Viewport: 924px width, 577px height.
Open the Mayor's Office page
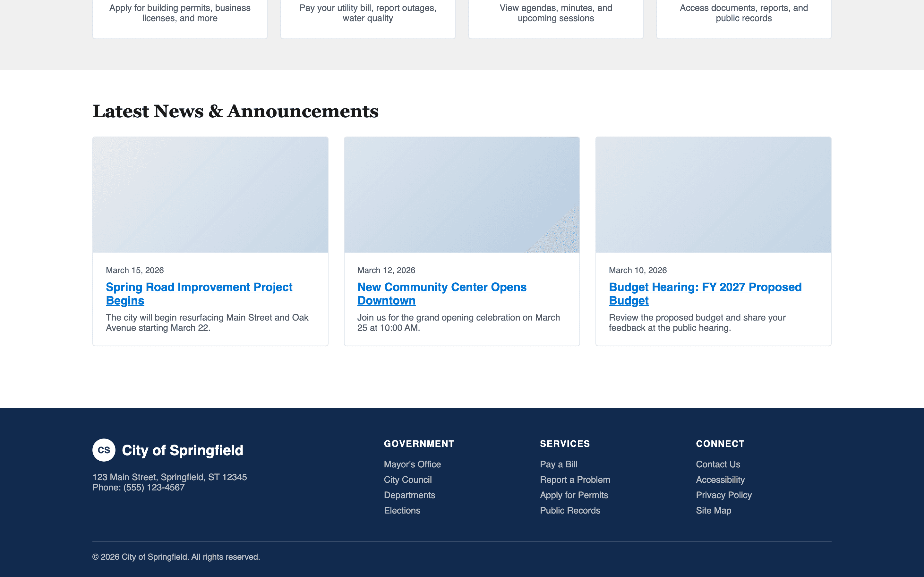click(412, 464)
